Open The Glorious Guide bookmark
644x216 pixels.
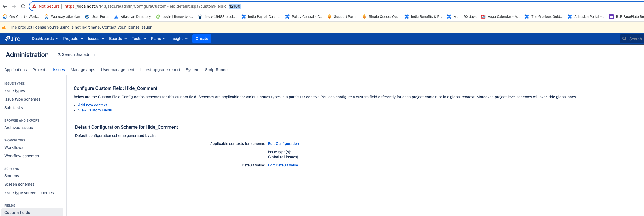click(543, 17)
